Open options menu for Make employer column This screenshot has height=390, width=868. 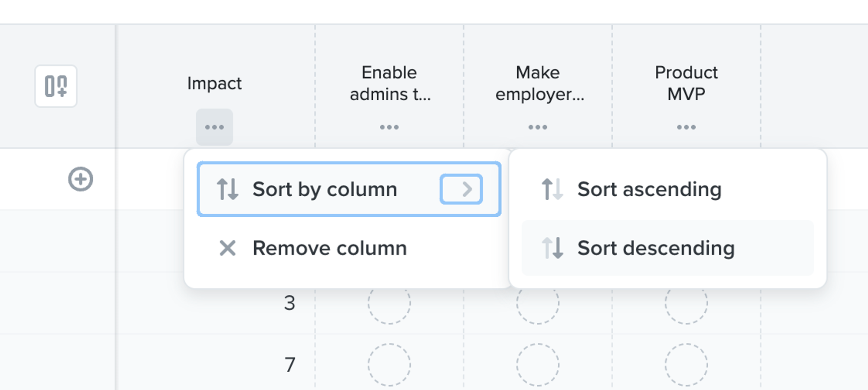click(x=537, y=127)
